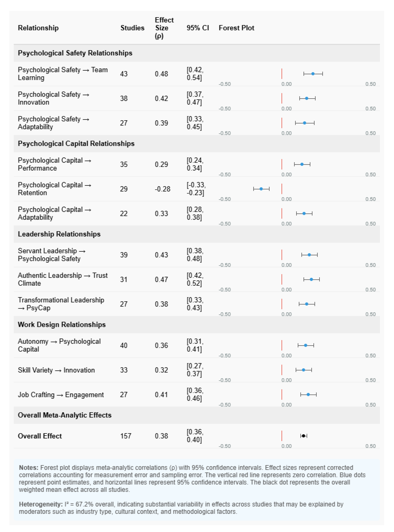The width and height of the screenshot is (394, 532).
Task: Select the 157 studies count for Overall Effect
Action: click(126, 436)
